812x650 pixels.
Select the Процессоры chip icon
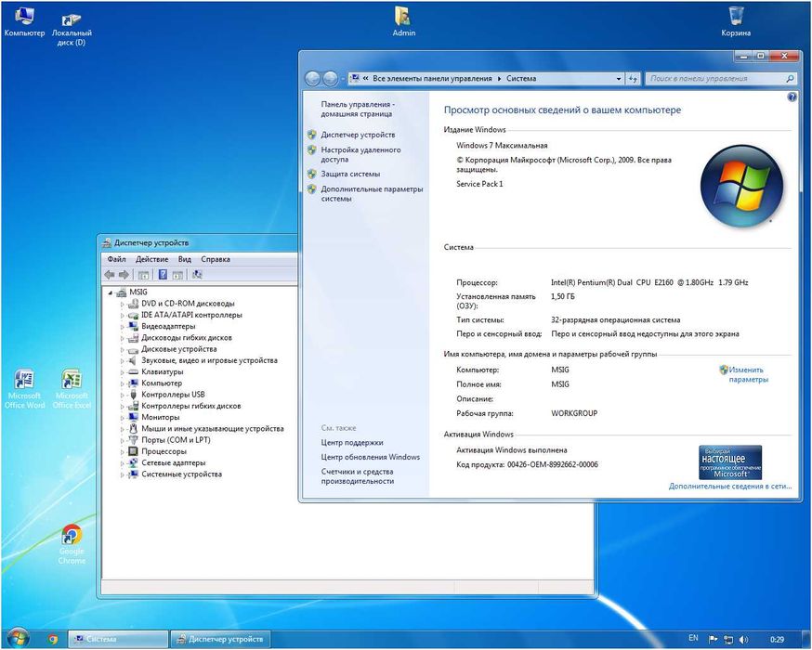click(x=134, y=452)
